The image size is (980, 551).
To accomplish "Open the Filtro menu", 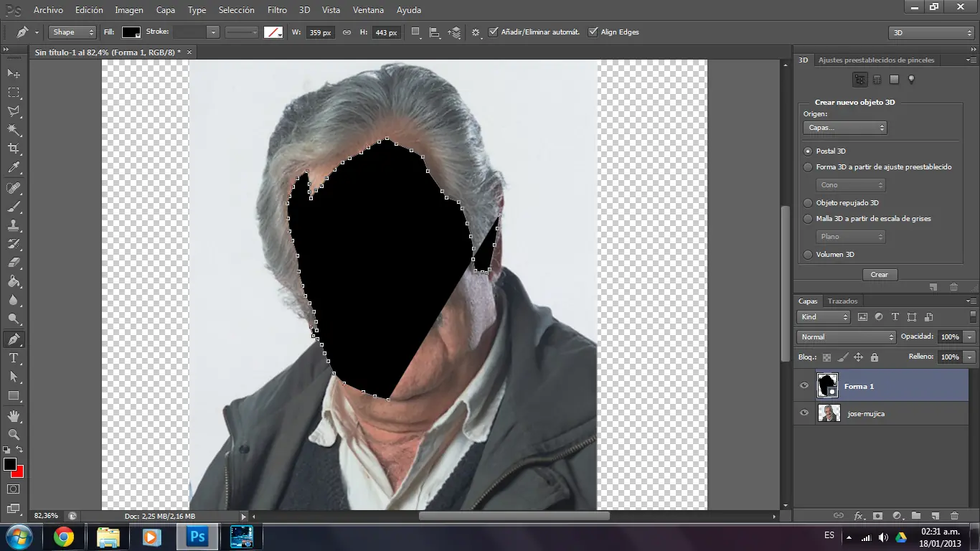I will (277, 10).
